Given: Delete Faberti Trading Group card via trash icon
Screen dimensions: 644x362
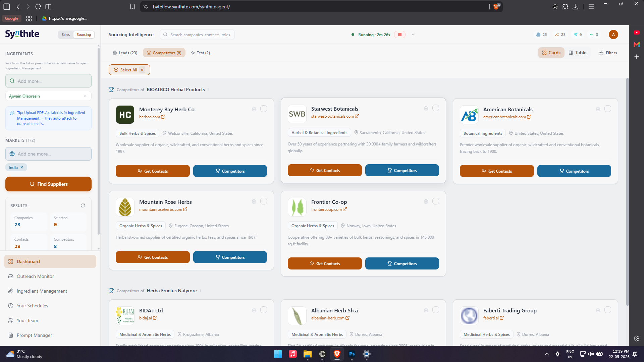Looking at the screenshot, I should (x=598, y=310).
